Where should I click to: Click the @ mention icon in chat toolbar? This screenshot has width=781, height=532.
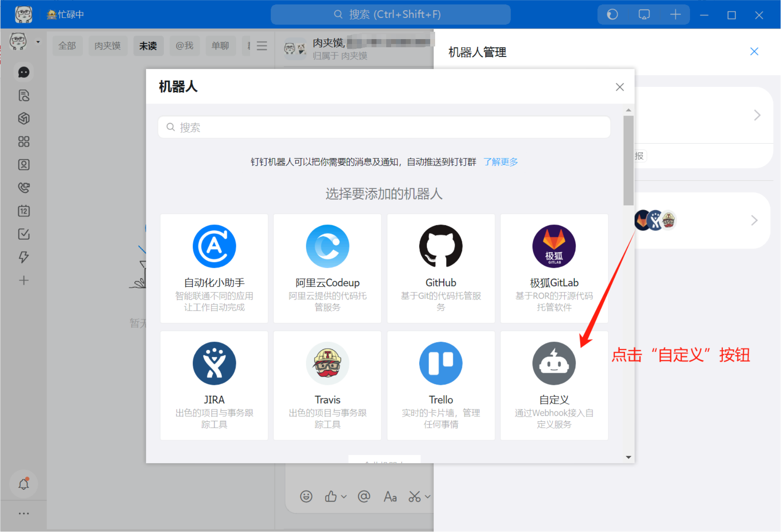coord(364,497)
